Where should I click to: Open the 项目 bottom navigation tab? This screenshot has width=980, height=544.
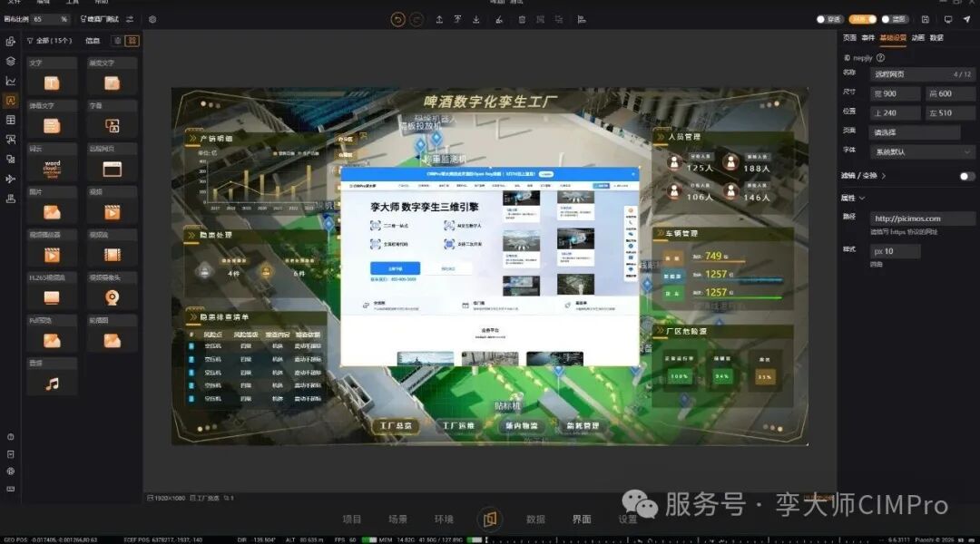[352, 519]
